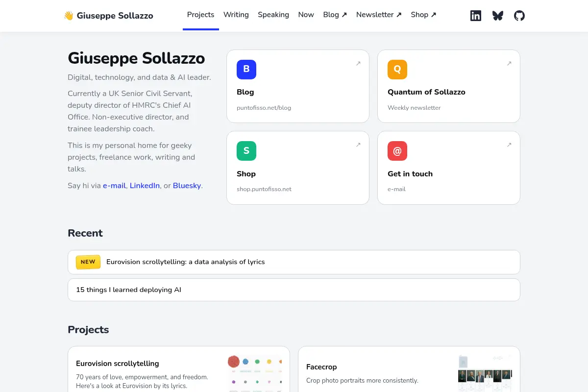
Task: Click the yellow NEW badge
Action: 88,262
